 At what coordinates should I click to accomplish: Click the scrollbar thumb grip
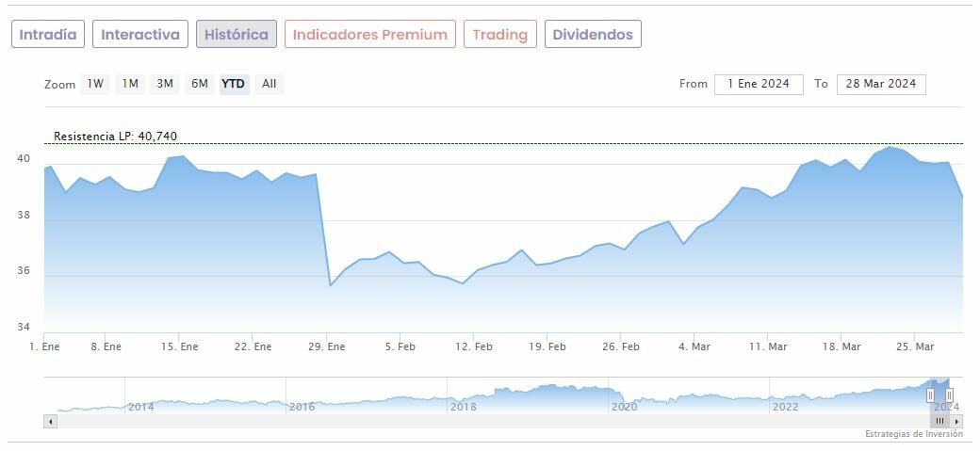coord(939,421)
